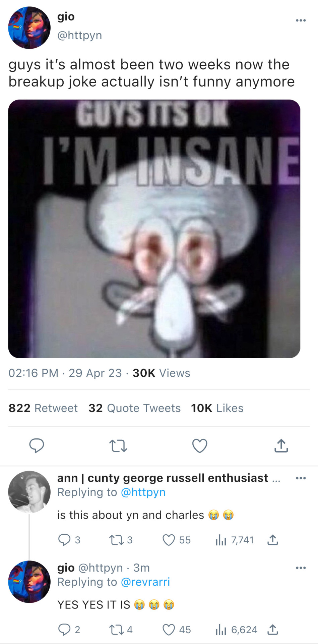Open the @revrarri mention link
The image size is (318, 644).
(x=145, y=582)
